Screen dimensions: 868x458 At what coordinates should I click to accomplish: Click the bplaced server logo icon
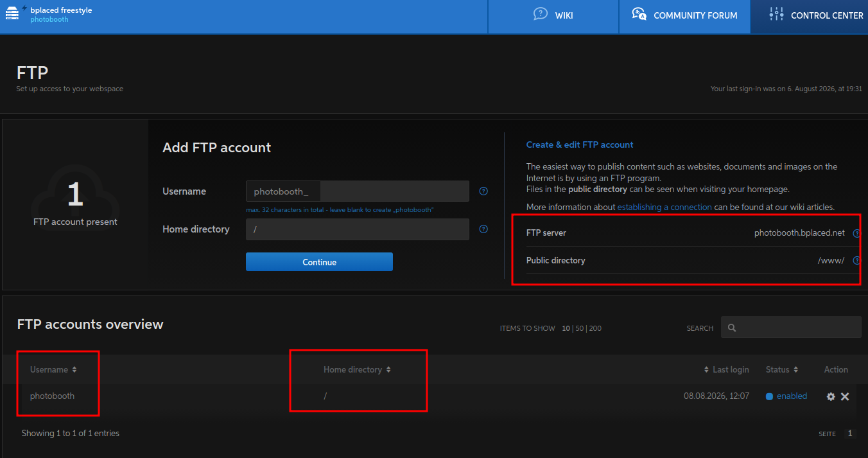[x=13, y=13]
